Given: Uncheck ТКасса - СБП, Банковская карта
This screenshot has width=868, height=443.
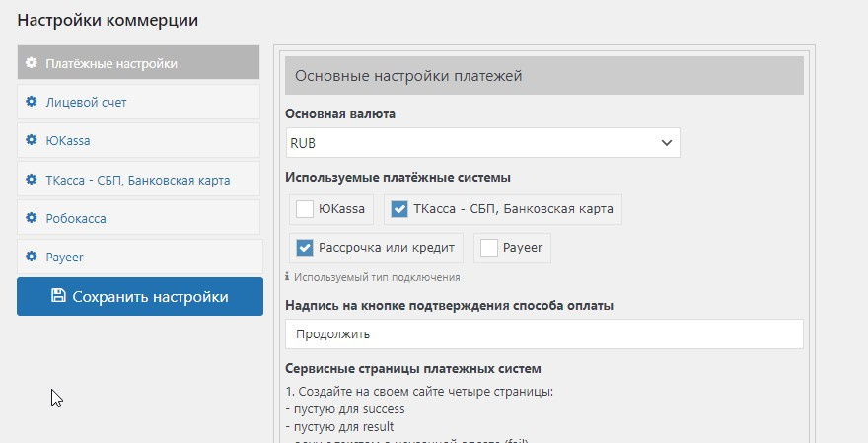Looking at the screenshot, I should click(399, 209).
